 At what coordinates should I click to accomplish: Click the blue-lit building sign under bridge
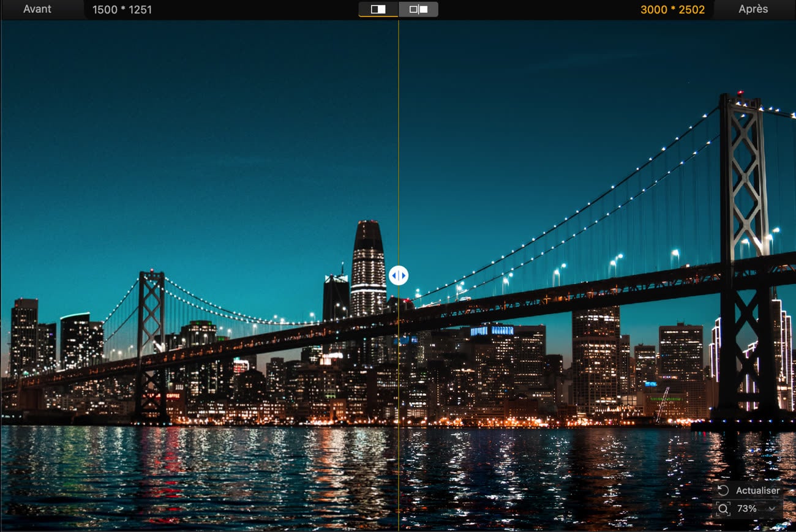tap(492, 331)
